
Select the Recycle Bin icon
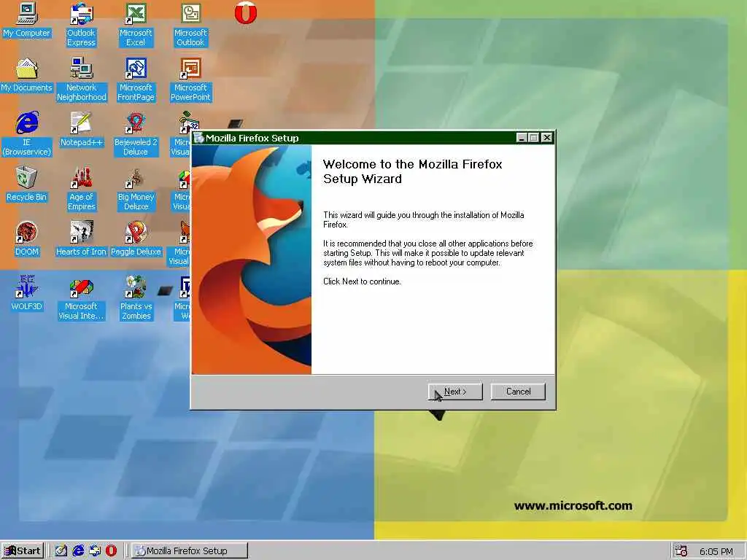(26, 184)
